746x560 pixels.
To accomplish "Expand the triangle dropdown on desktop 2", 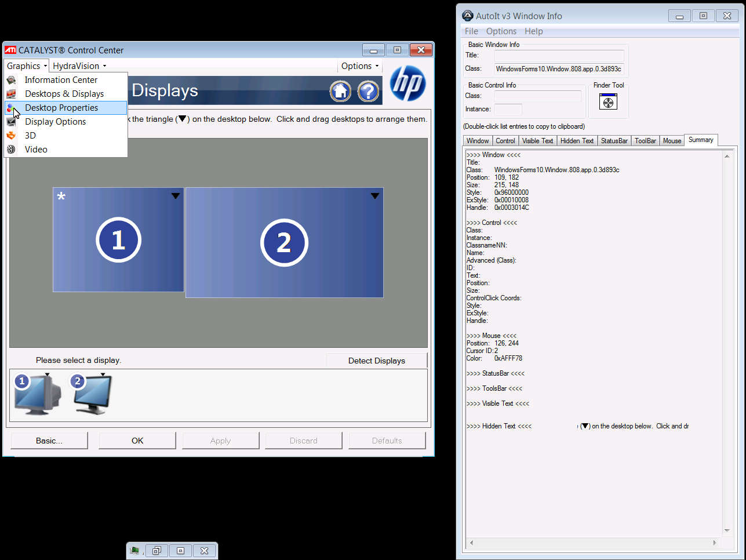I will tap(375, 196).
